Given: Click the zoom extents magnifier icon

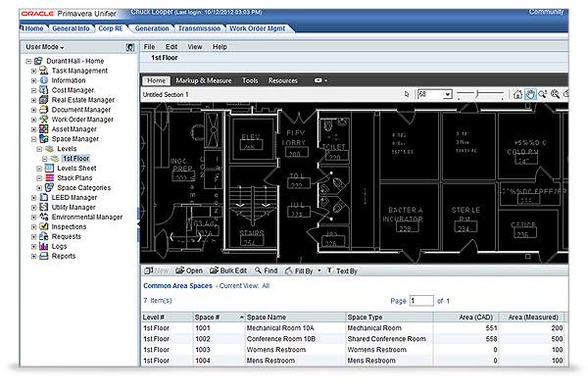Looking at the screenshot, I should [555, 94].
